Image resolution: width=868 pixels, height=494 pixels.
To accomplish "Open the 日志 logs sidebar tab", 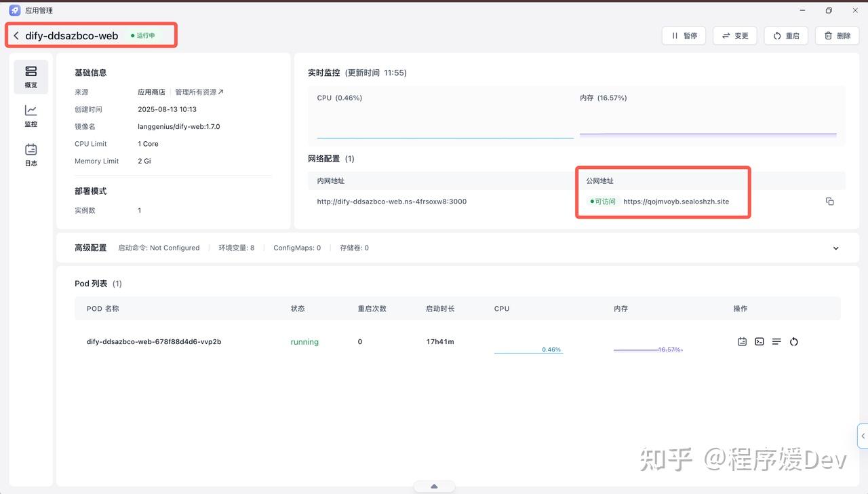I will 31,155.
